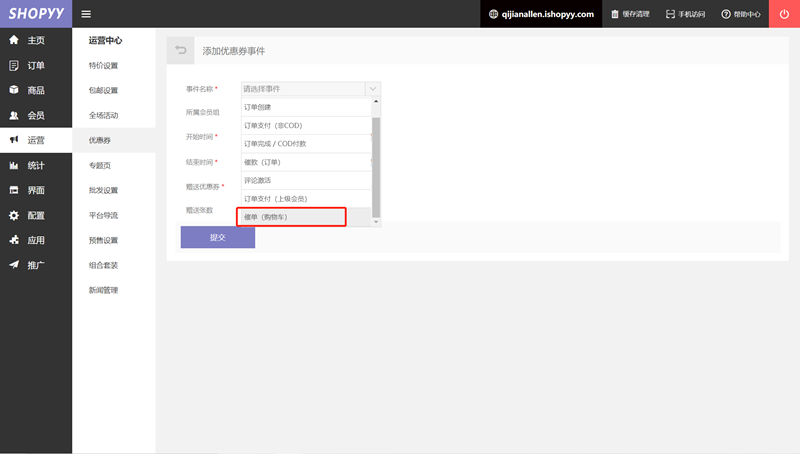Open the 应用 apps puzzle icon

(x=14, y=240)
